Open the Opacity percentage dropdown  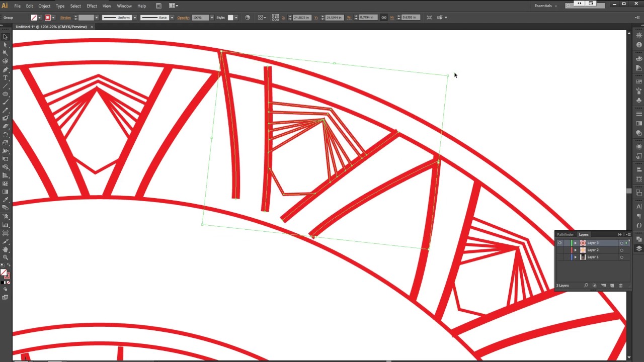[x=212, y=18]
